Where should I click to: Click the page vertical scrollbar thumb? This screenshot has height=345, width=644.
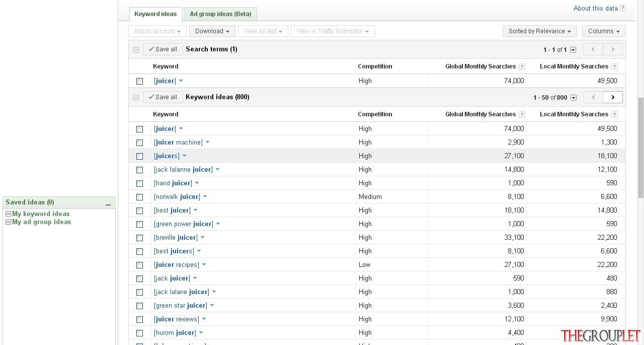pyautogui.click(x=640, y=148)
